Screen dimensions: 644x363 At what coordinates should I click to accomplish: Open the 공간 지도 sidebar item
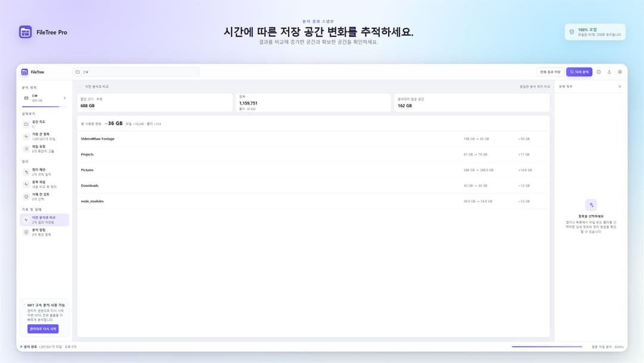[x=44, y=124]
